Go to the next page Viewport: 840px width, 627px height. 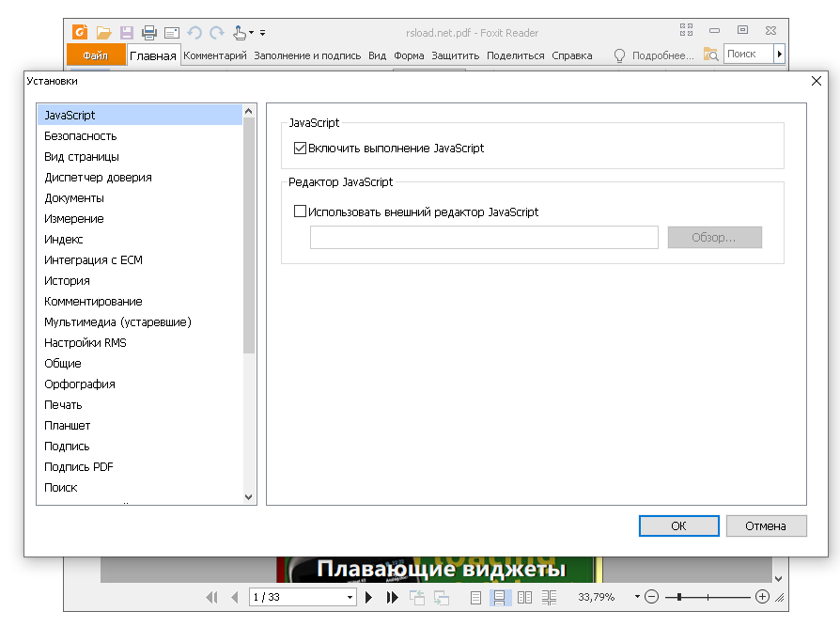click(368, 597)
